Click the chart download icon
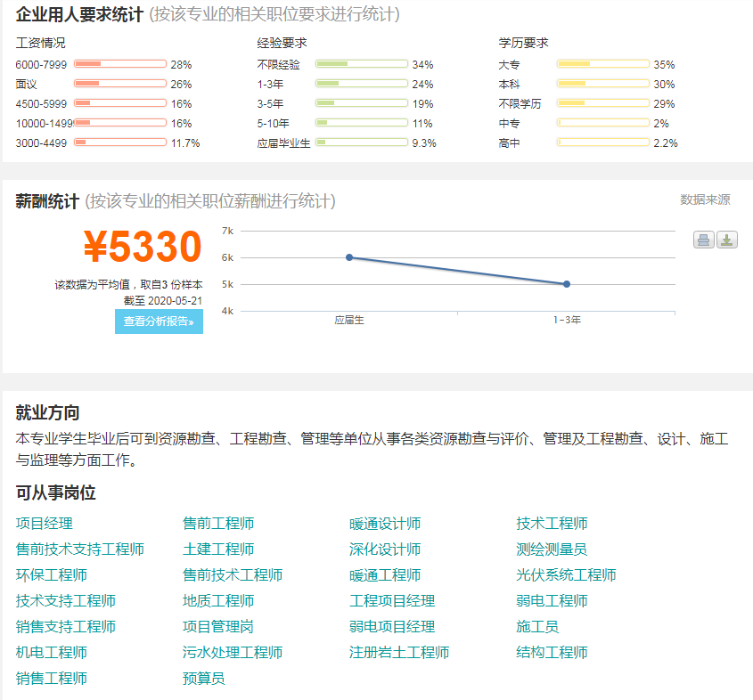753x700 pixels. click(726, 240)
